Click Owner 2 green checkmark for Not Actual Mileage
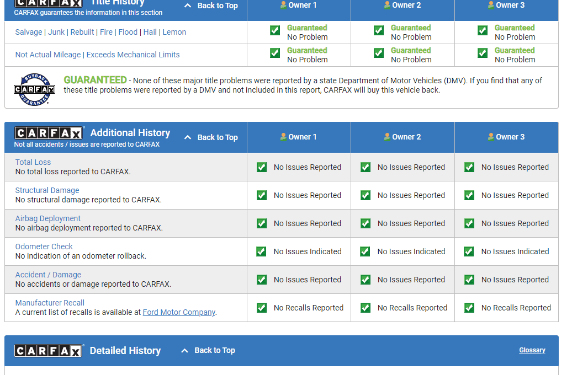This screenshot has height=375, width=588. pyautogui.click(x=379, y=53)
